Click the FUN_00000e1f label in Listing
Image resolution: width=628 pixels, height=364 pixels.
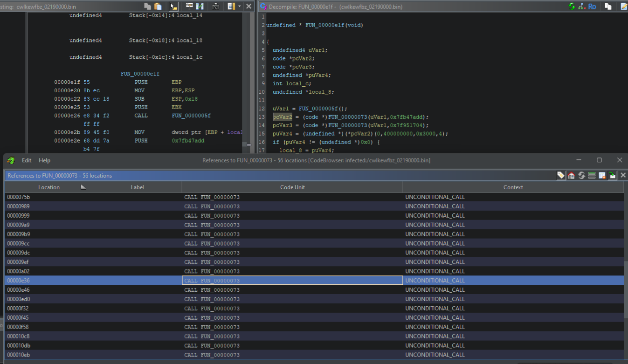coord(140,74)
